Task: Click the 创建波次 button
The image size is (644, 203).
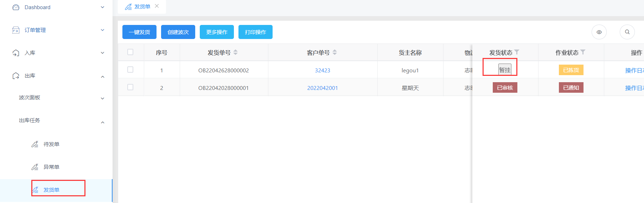Action: click(178, 32)
